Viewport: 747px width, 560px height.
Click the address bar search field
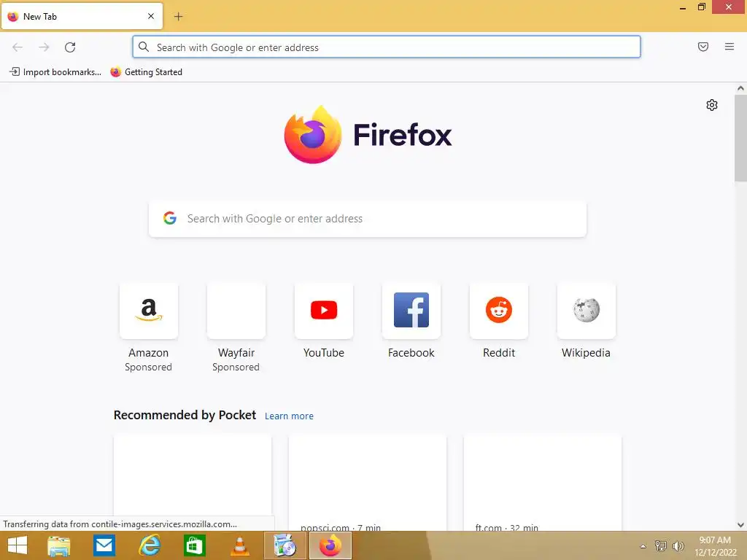click(387, 47)
